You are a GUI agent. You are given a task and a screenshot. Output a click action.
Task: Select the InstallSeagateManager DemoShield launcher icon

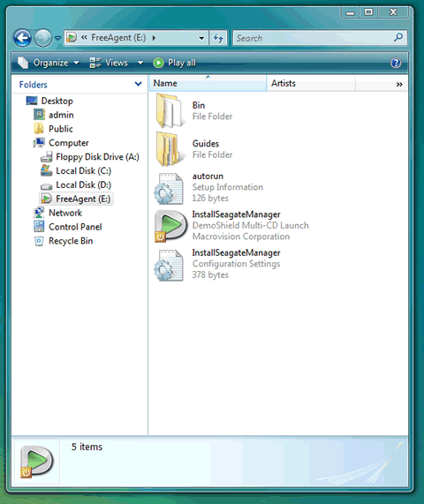point(170,226)
